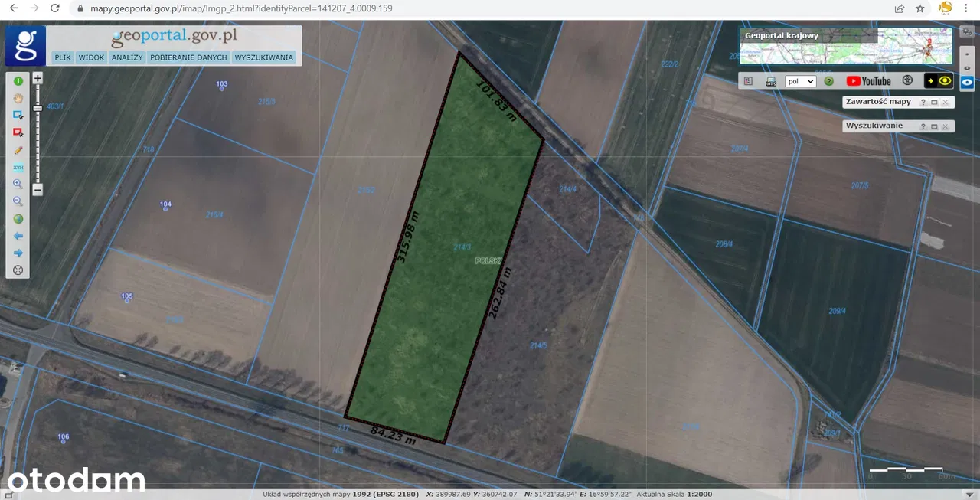The width and height of the screenshot is (980, 500).
Task: Show full extent with the globe icon
Action: pyautogui.click(x=18, y=219)
